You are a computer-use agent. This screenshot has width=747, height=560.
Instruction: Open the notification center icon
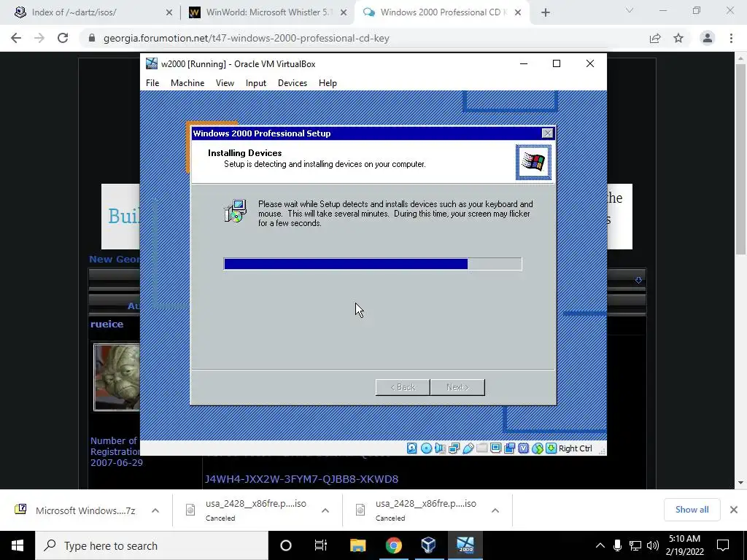[x=723, y=545]
